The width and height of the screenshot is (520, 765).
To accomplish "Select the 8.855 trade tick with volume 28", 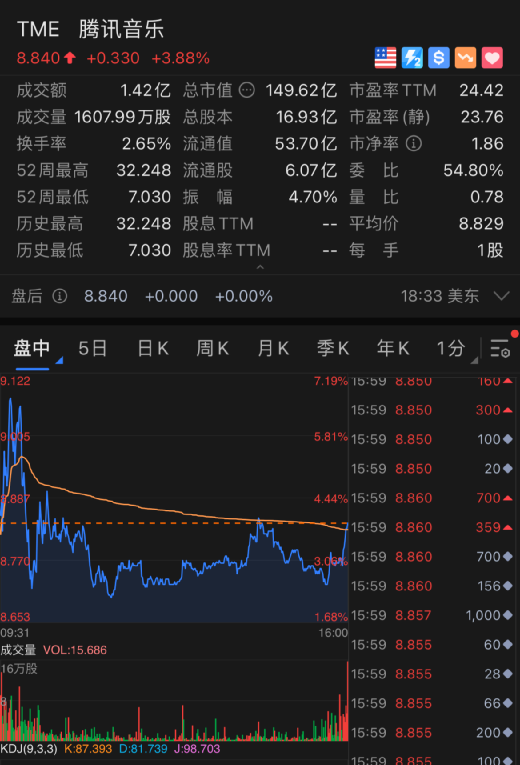I will 432,674.
